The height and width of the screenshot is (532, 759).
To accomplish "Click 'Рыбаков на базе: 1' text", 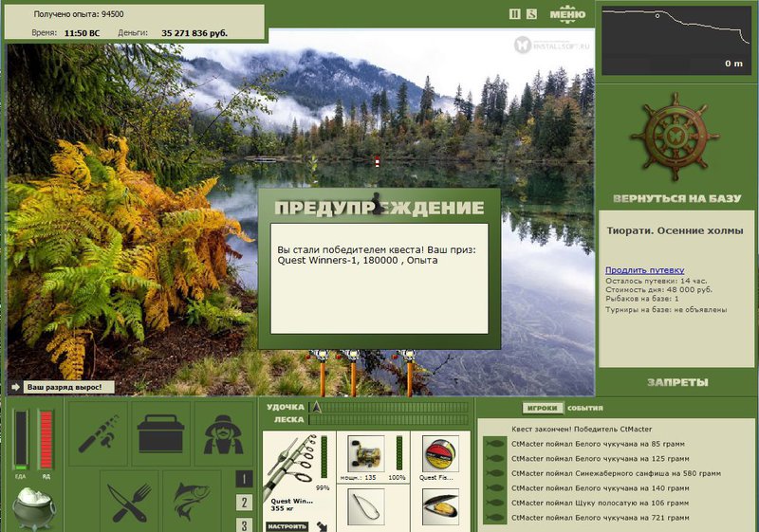I will coord(642,299).
